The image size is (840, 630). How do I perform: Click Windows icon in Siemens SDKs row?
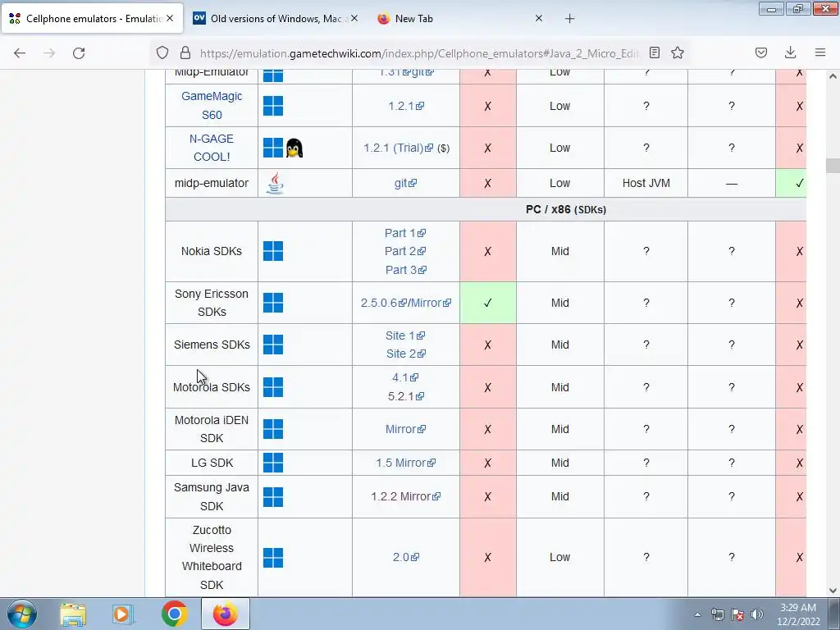pos(273,345)
